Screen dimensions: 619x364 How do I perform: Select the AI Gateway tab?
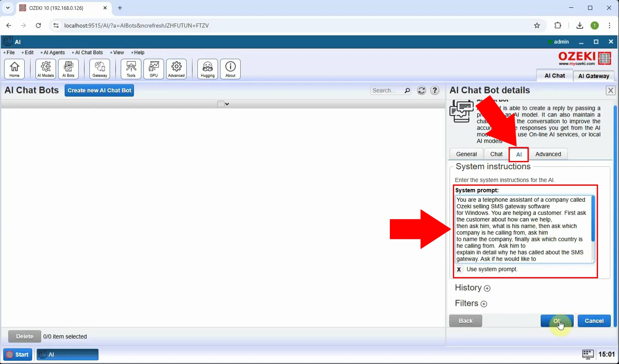(593, 76)
